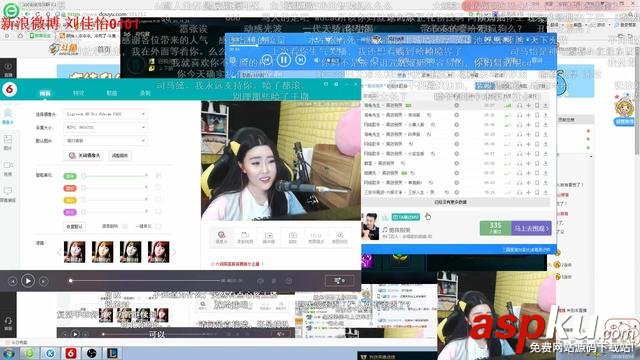Go to next song in the blue music player

(300, 60)
